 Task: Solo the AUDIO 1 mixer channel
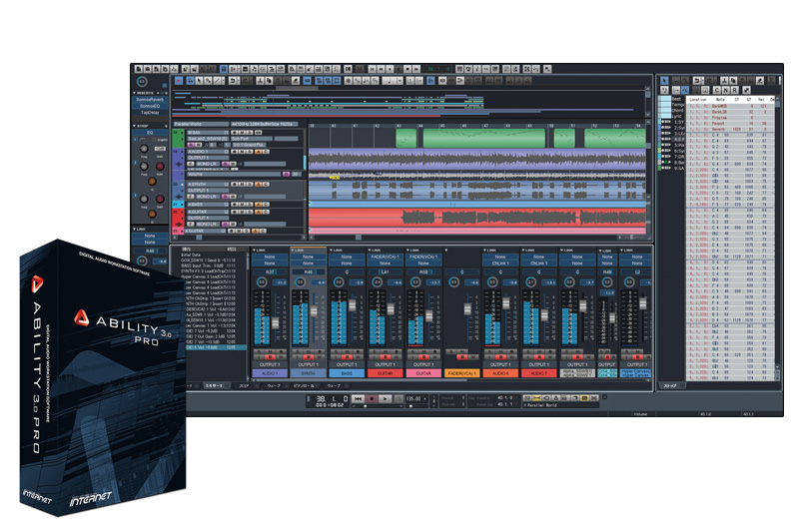point(261,351)
